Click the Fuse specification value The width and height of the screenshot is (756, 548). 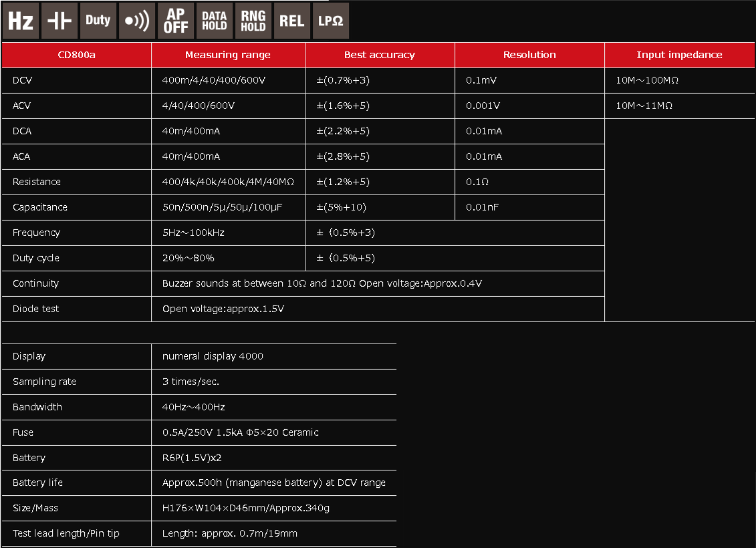(240, 432)
